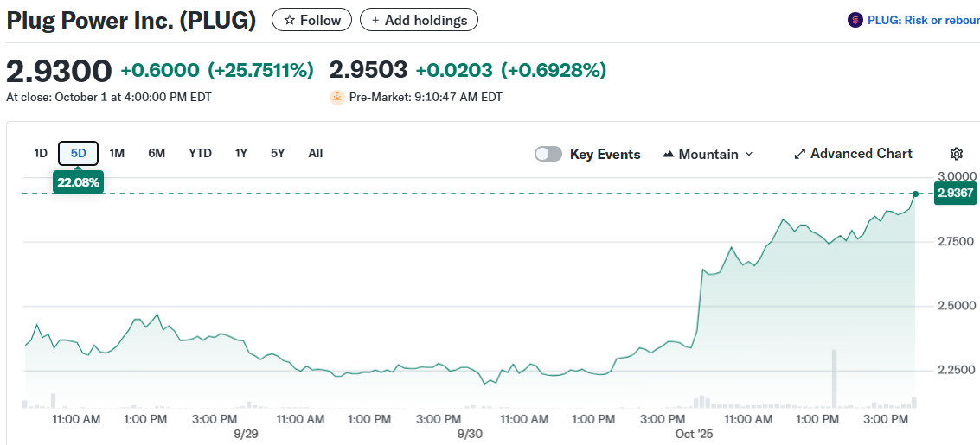Click the chart endpoint dot at latest price
Image resolution: width=980 pixels, height=445 pixels.
coord(915,194)
